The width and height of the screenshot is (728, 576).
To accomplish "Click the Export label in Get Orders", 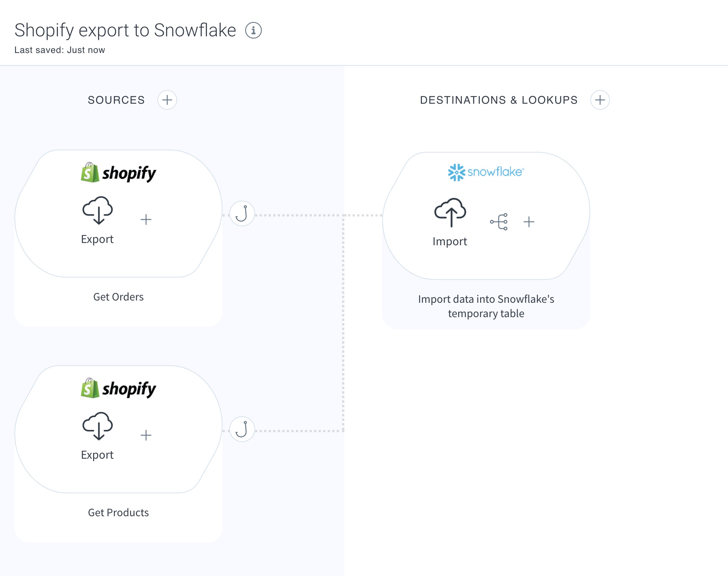I will 97,239.
